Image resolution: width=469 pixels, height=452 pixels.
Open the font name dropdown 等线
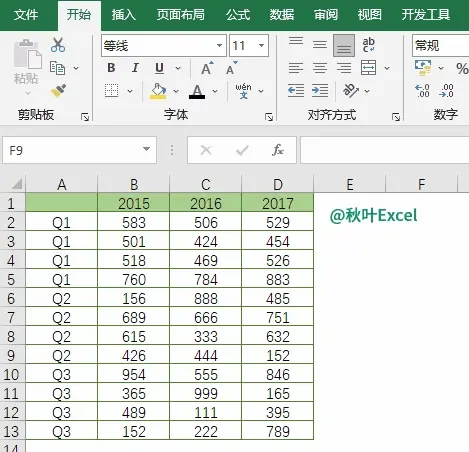219,45
